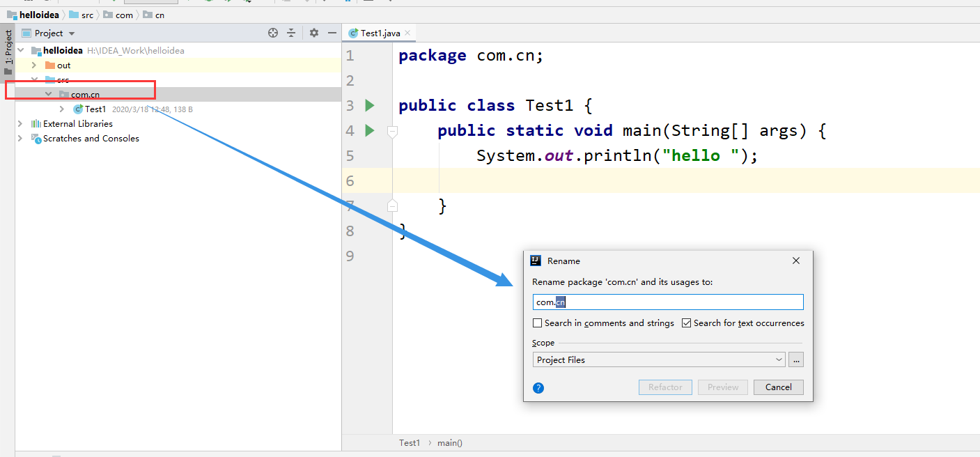Select the com.cn package row
This screenshot has width=980, height=457.
tap(178, 95)
